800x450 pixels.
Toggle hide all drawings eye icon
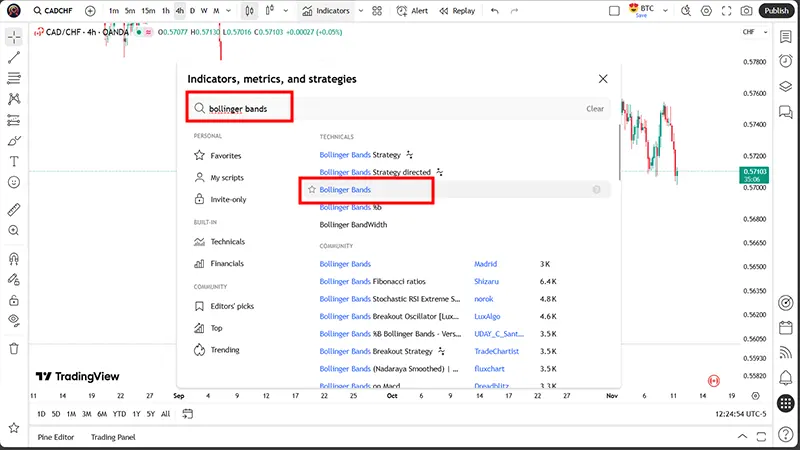tap(14, 320)
